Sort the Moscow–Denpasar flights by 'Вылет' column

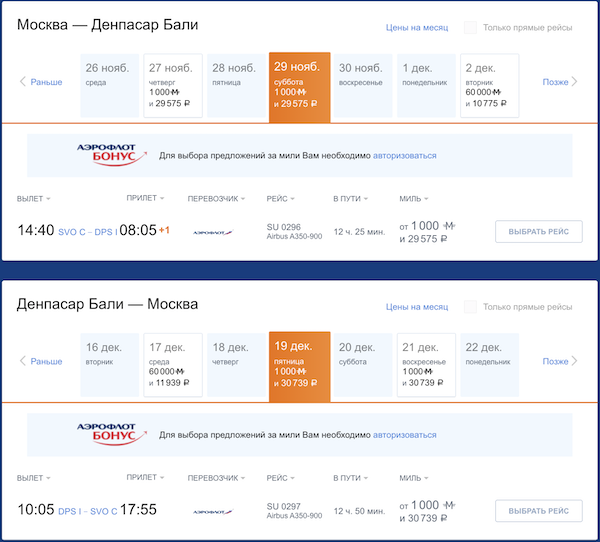click(x=34, y=199)
